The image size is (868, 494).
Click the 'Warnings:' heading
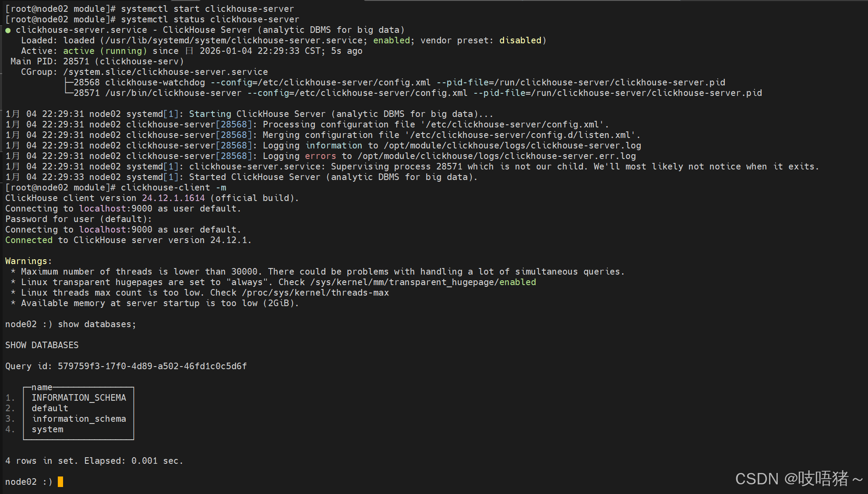pyautogui.click(x=28, y=261)
